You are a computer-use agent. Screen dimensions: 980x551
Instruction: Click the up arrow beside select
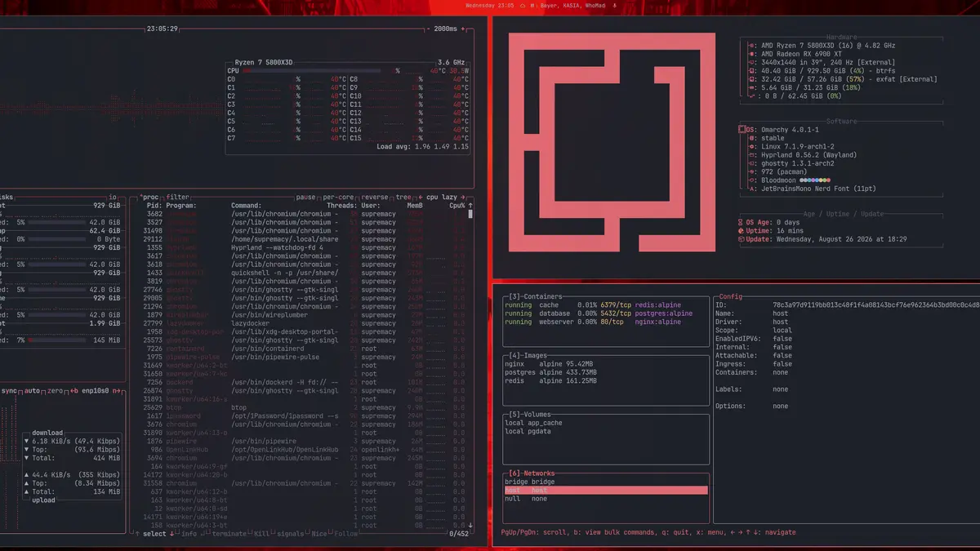point(136,534)
